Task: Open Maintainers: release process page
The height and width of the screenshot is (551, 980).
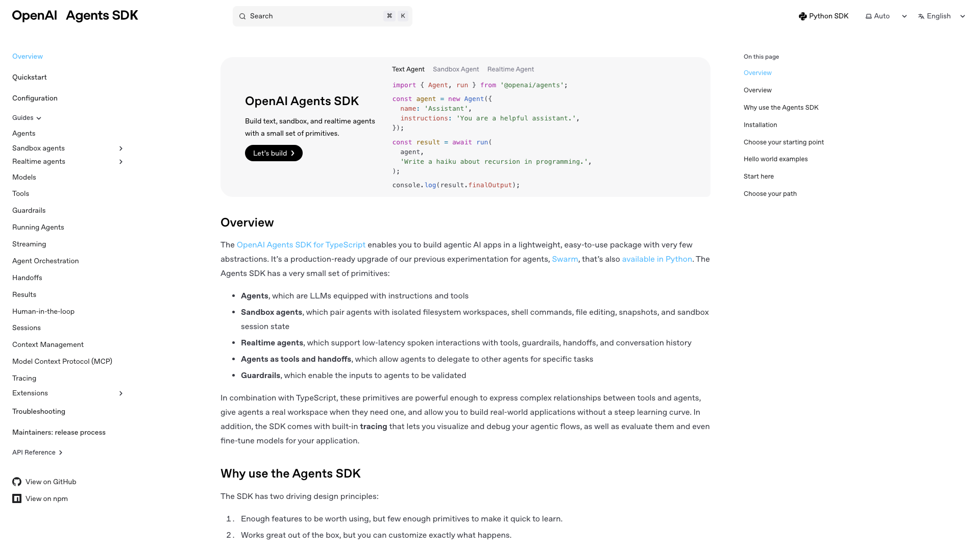Action: [59, 432]
